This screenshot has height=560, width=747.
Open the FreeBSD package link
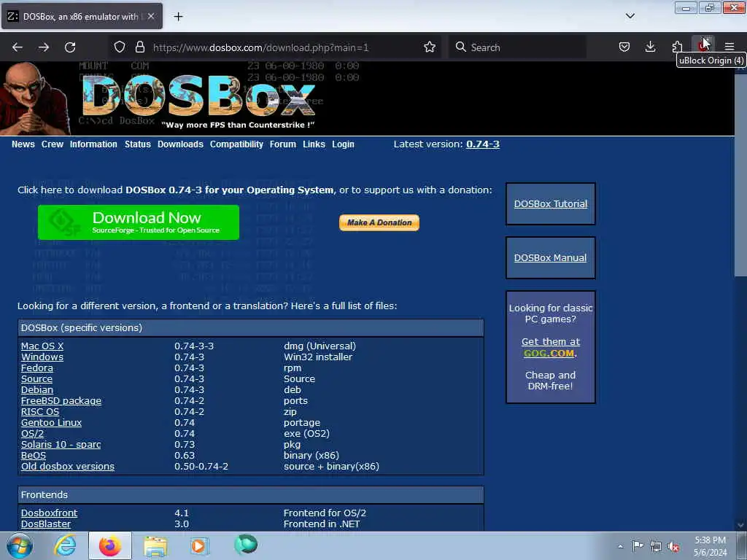coord(61,401)
